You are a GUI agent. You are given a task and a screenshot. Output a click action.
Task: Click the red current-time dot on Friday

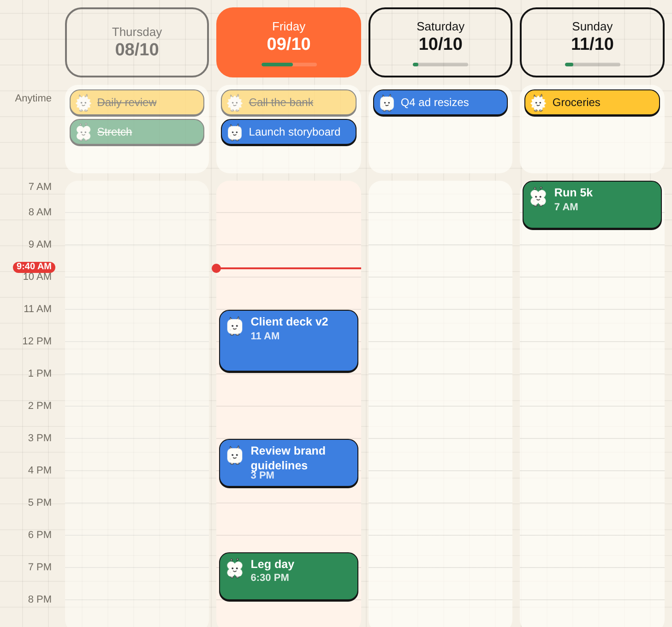[216, 268]
